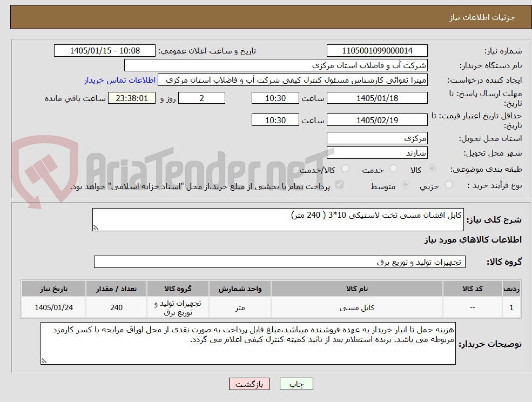The width and height of the screenshot is (532, 402).
Task: Click the response deadline date 1405/01/18
Action: (377, 98)
